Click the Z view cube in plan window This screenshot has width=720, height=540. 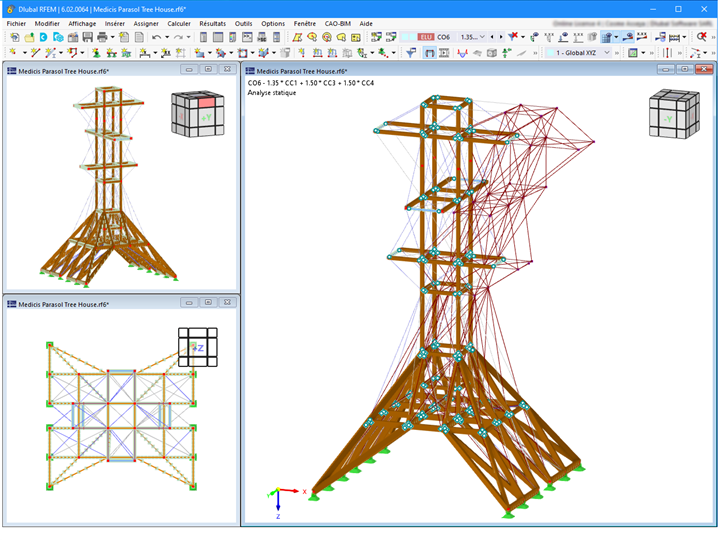(198, 348)
